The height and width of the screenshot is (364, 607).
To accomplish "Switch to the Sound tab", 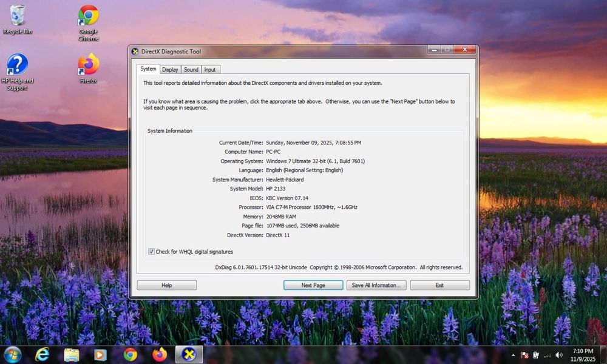I will pos(191,70).
